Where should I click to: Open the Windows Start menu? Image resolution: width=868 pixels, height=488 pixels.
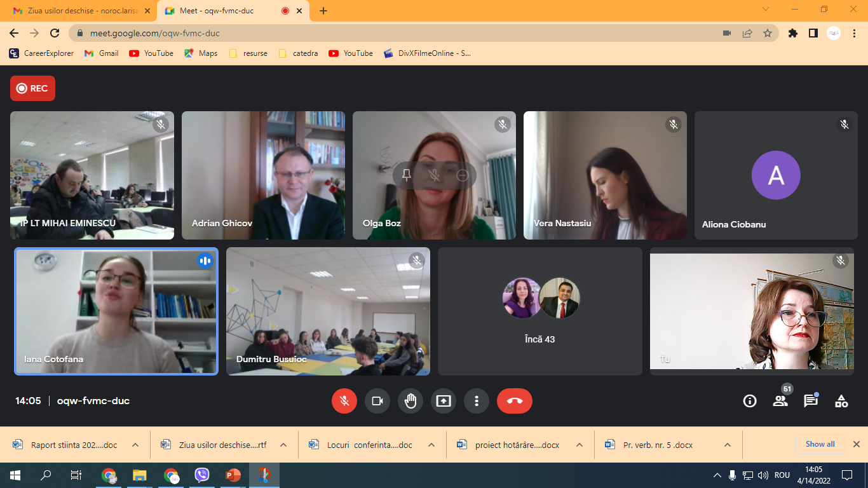(15, 475)
